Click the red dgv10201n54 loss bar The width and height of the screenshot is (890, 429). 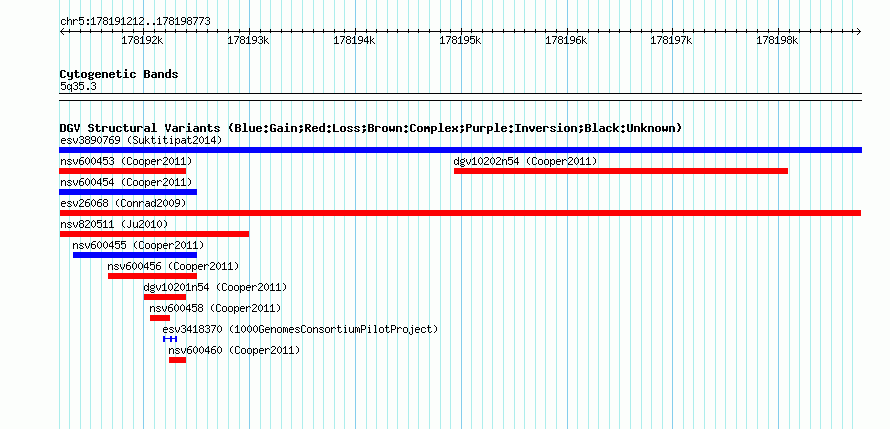(165, 297)
